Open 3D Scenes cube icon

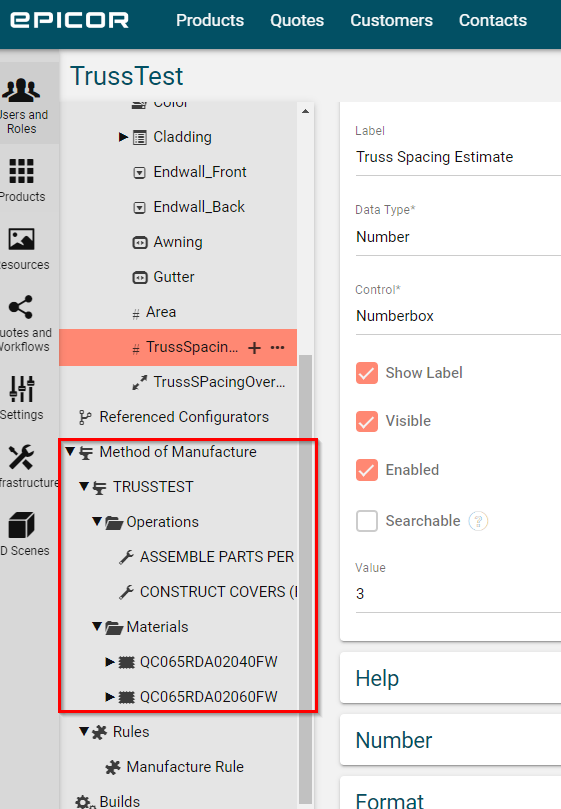21,525
